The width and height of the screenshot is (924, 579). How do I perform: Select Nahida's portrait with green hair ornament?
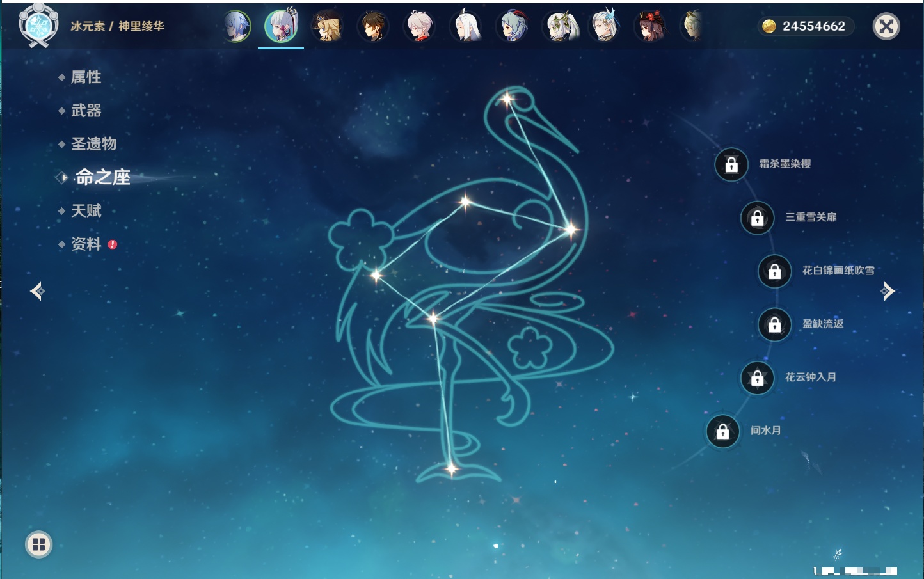click(x=561, y=26)
